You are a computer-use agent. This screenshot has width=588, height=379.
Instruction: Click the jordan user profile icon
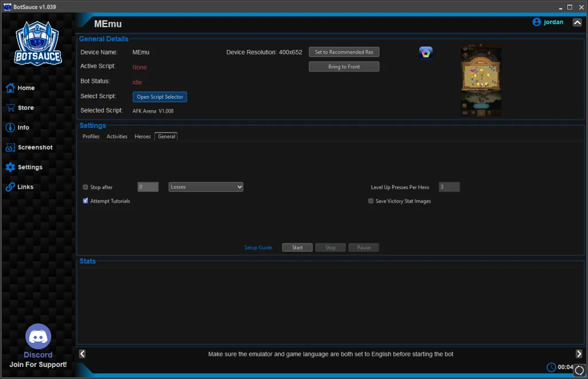[x=536, y=22]
